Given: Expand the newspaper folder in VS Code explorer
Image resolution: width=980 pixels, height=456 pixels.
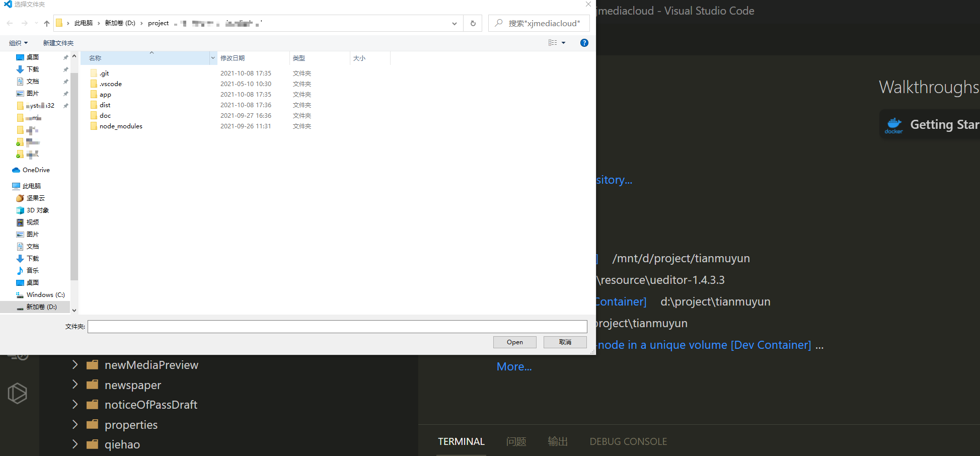Looking at the screenshot, I should click(74, 385).
